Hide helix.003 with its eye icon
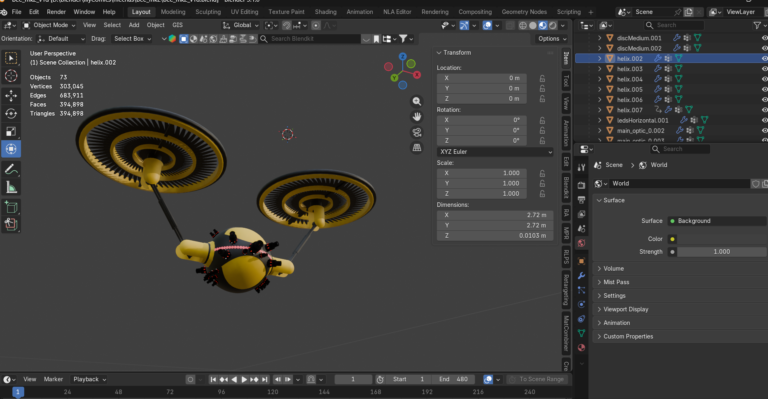Image resolution: width=768 pixels, height=399 pixels. point(764,69)
